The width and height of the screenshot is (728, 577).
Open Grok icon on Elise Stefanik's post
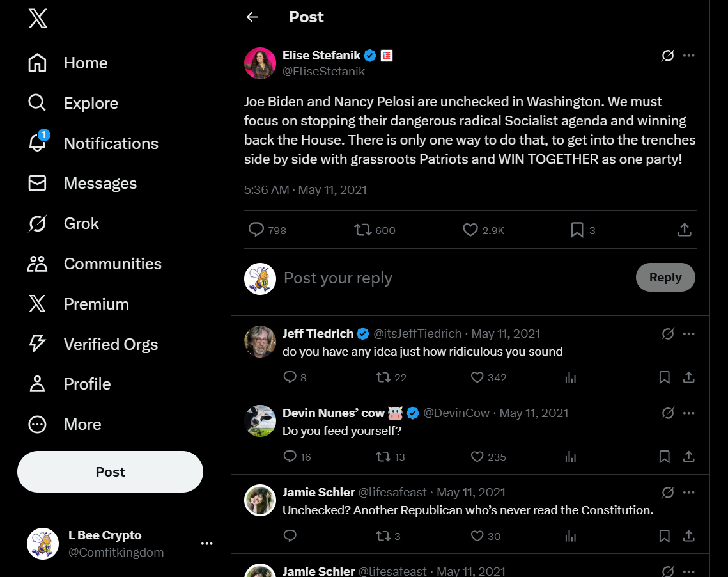tap(668, 56)
